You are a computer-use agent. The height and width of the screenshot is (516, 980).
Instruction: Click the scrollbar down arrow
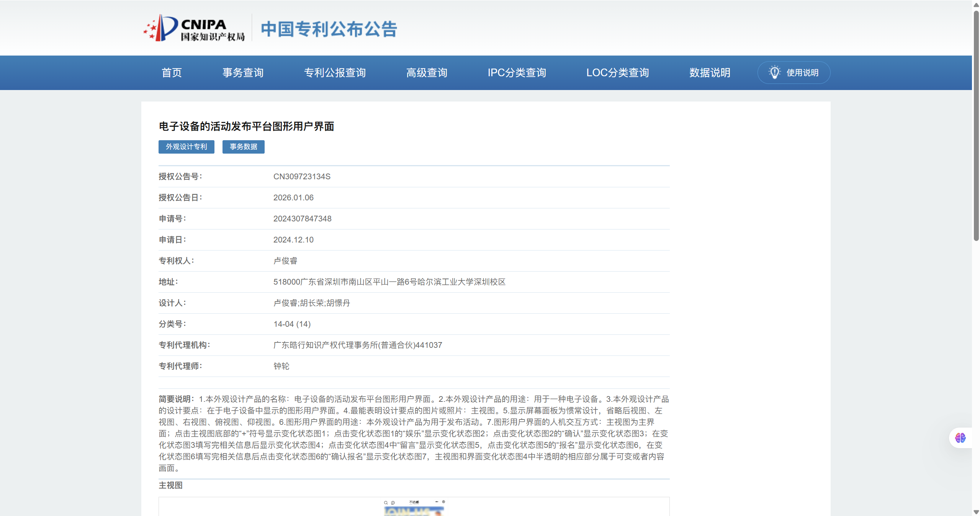click(976, 512)
